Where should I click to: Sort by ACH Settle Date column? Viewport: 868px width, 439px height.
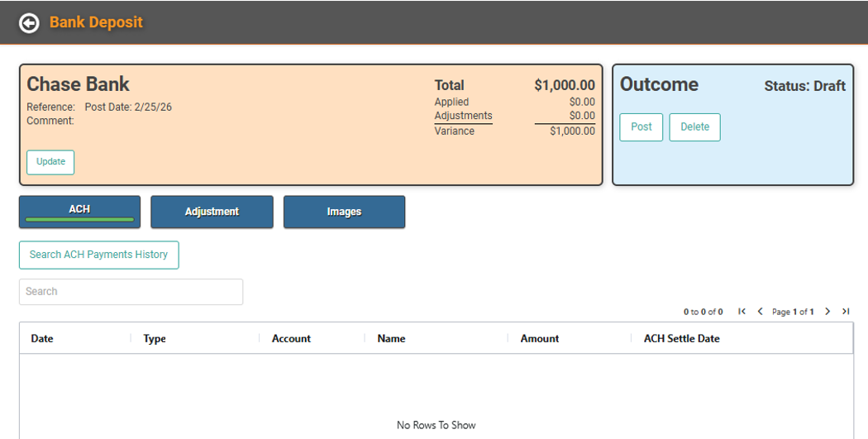681,338
